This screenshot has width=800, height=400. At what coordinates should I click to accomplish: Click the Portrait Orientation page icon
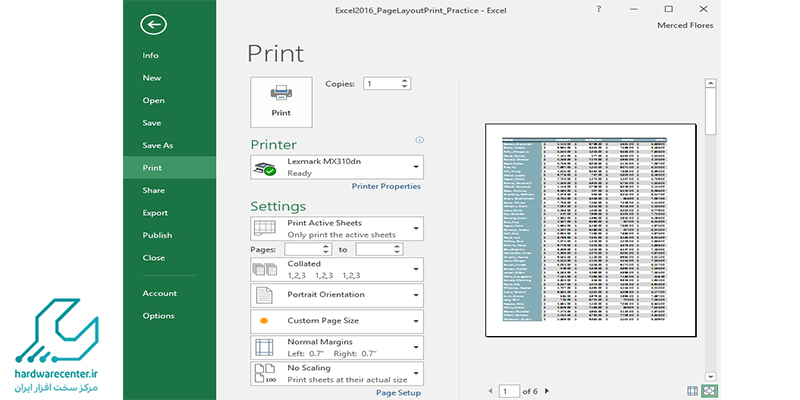264,295
